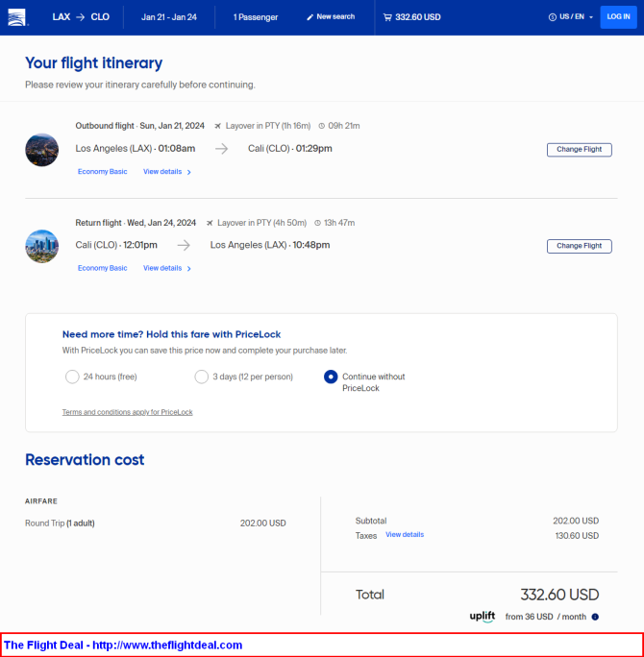Open Economy Basic link on outbound flight
The image size is (644, 657).
point(102,172)
